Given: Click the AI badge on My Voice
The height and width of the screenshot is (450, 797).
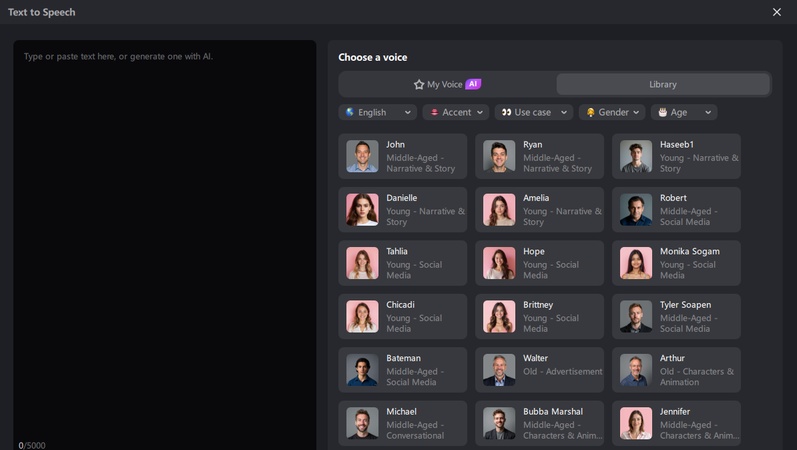Looking at the screenshot, I should [x=473, y=84].
